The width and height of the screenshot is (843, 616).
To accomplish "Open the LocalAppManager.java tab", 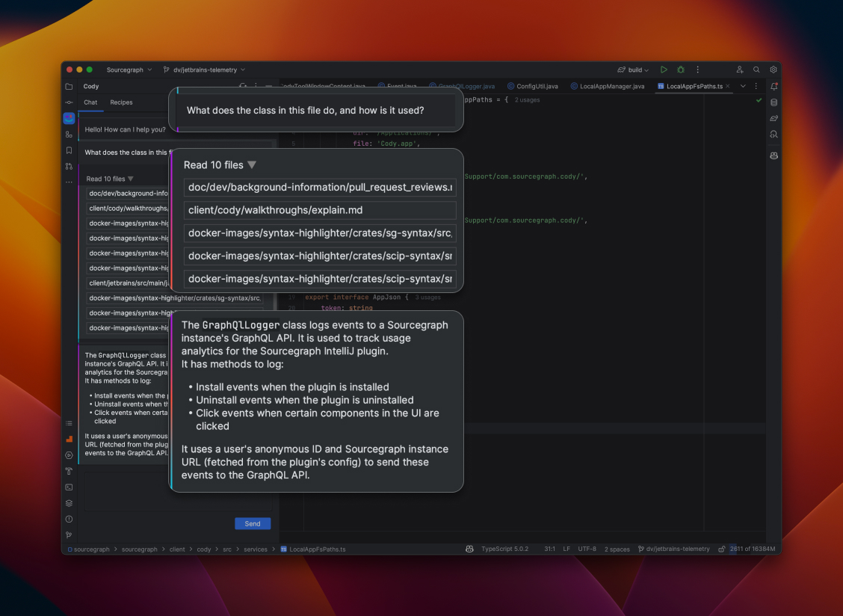I will (607, 86).
